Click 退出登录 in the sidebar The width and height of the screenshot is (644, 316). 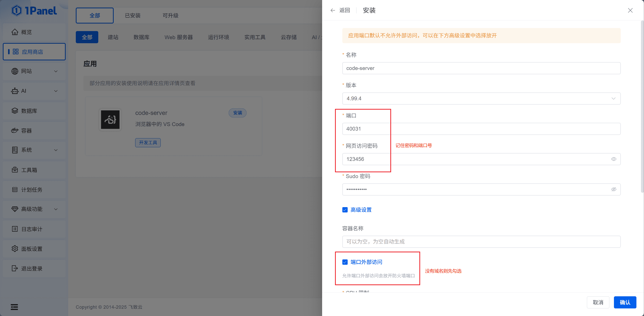(x=34, y=268)
